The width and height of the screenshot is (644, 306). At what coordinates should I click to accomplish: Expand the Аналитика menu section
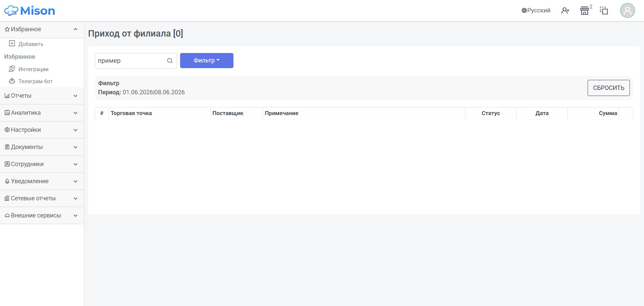(x=42, y=113)
